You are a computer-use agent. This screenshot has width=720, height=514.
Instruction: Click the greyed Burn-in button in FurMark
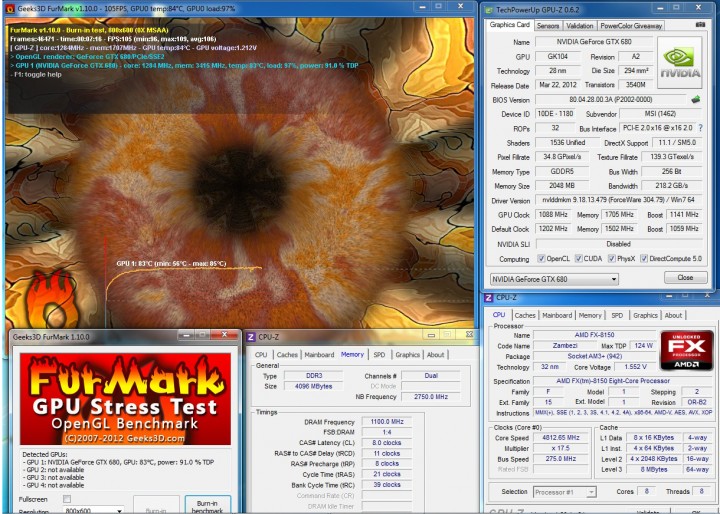pyautogui.click(x=156, y=505)
